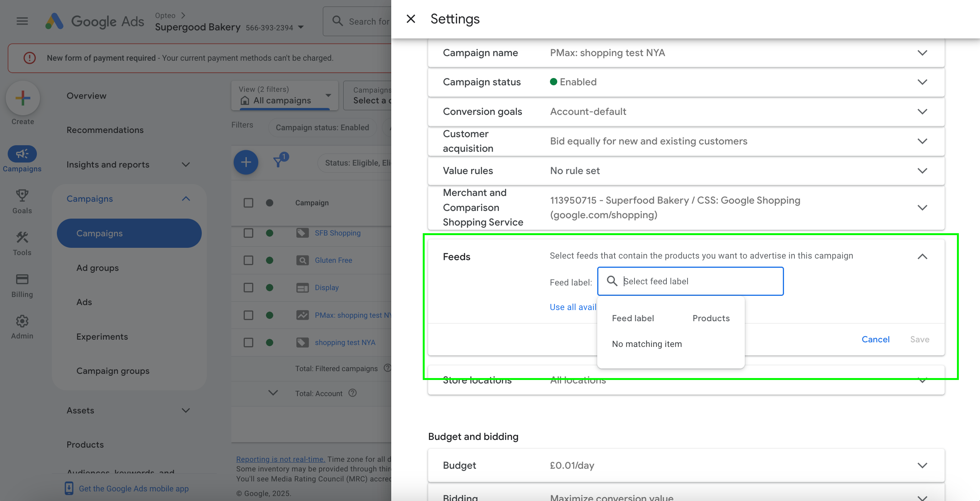The image size is (980, 501).
Task: Click the blue add campaign plus button
Action: click(x=246, y=163)
